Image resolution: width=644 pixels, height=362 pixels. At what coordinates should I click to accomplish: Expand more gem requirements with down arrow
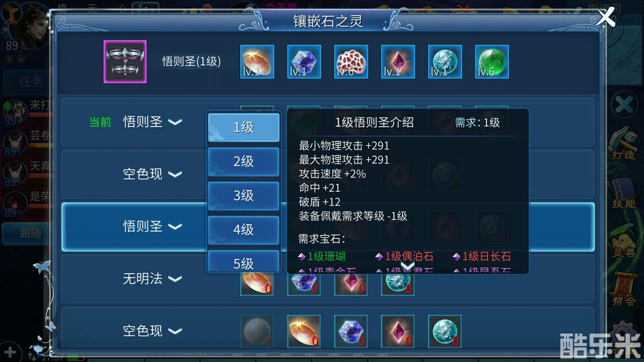[408, 266]
